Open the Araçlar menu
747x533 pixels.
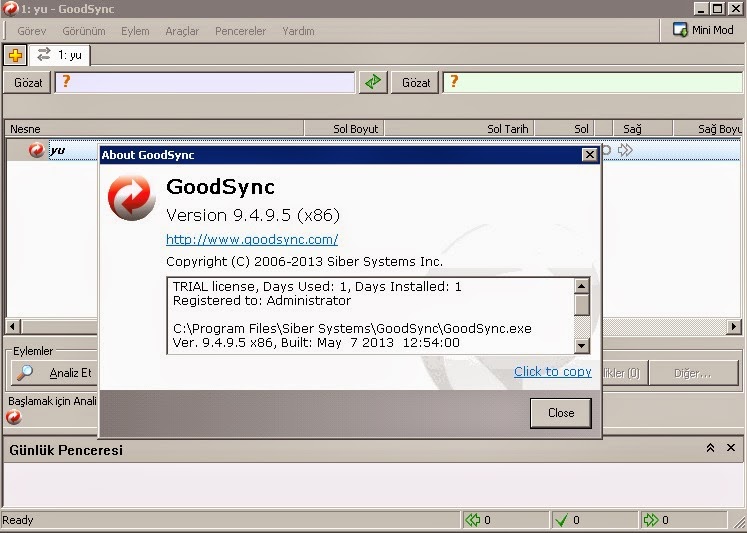(x=182, y=31)
